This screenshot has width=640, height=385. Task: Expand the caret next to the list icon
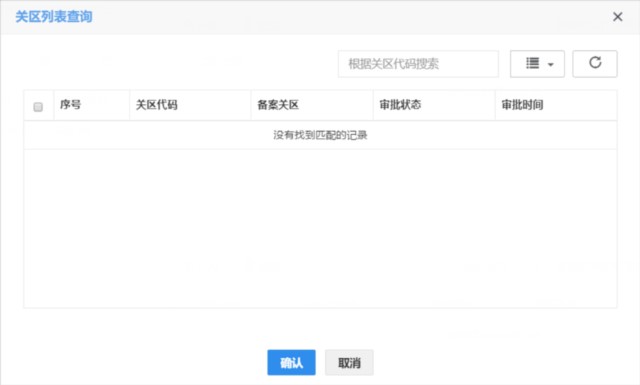click(551, 65)
